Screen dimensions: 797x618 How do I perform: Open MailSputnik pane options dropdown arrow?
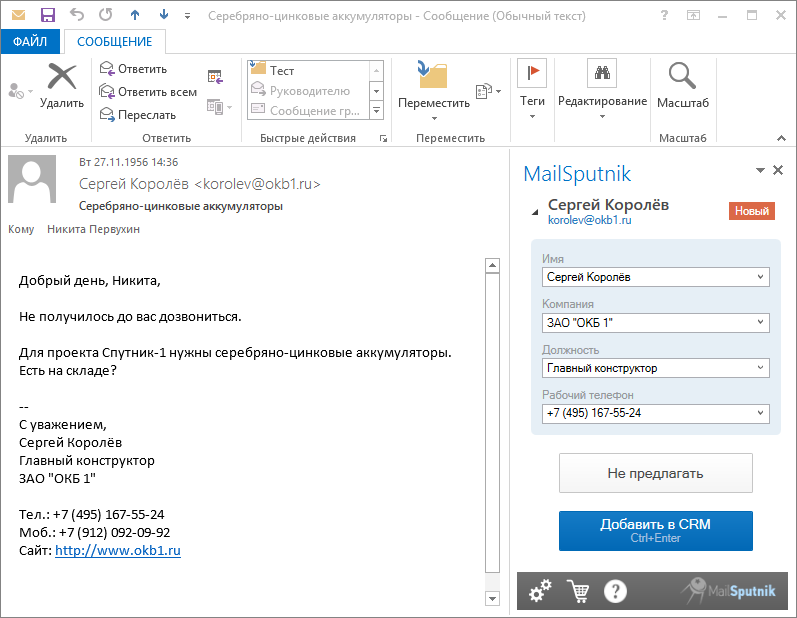click(760, 170)
